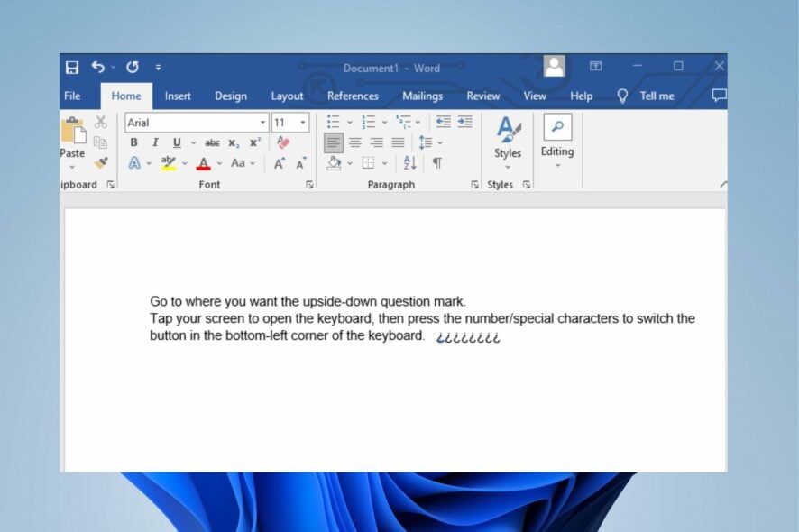Switch to the Design tab
This screenshot has width=799, height=532.
[x=231, y=96]
